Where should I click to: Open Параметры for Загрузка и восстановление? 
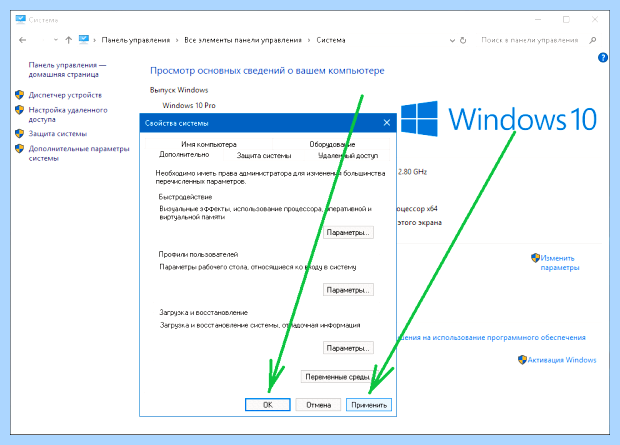(x=348, y=348)
